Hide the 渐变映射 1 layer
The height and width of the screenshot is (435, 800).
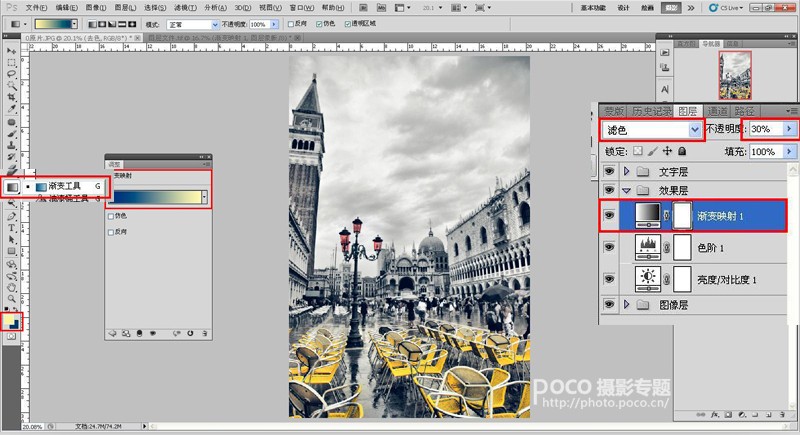click(609, 215)
